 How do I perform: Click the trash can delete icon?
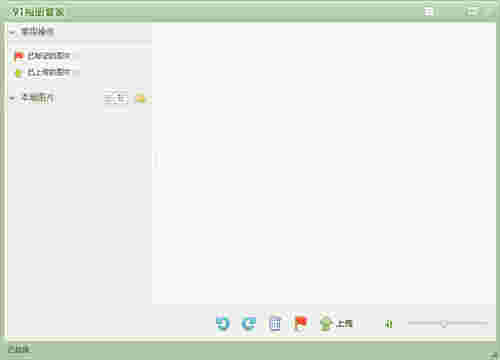click(x=275, y=323)
